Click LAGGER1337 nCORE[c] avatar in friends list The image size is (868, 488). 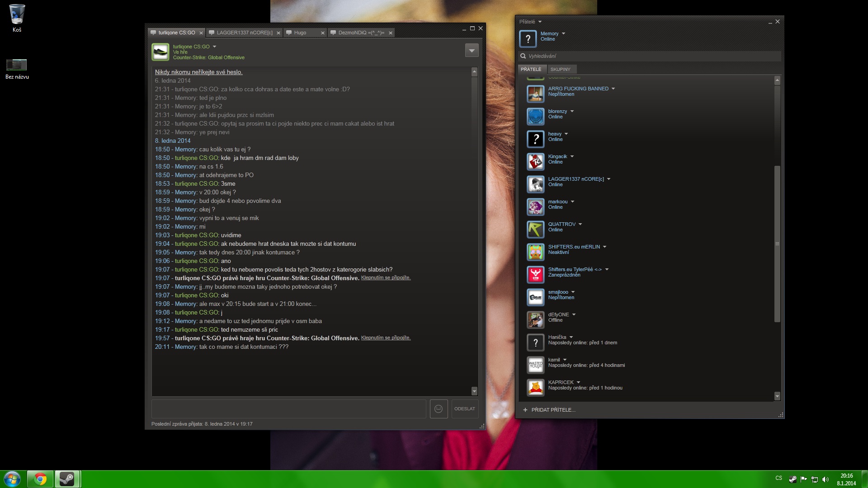coord(536,184)
